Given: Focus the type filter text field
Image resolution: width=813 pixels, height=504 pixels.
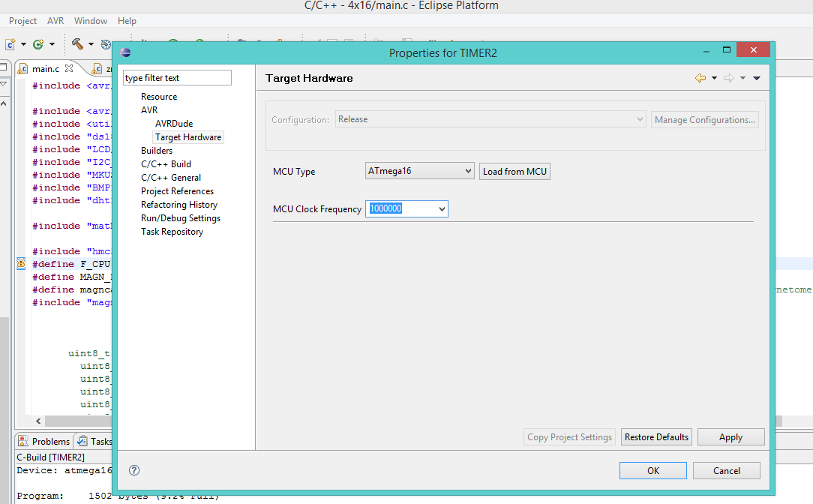Looking at the screenshot, I should click(x=177, y=78).
